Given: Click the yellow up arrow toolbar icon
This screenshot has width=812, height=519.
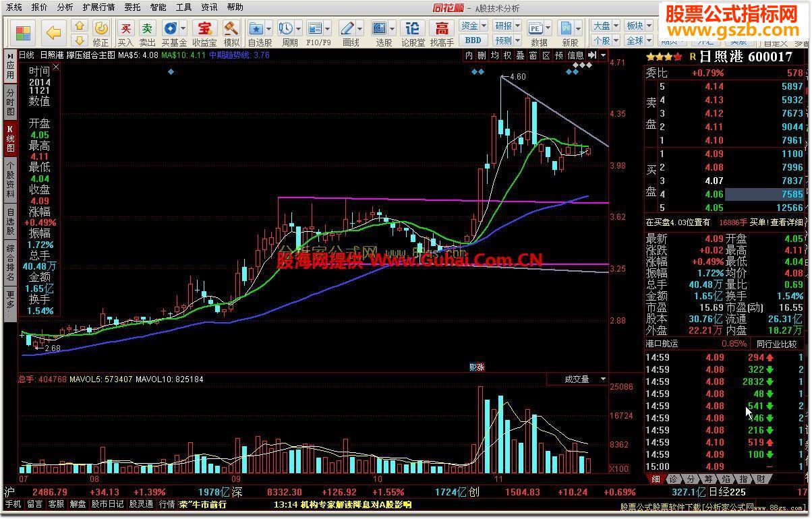Looking at the screenshot, I should [x=80, y=26].
